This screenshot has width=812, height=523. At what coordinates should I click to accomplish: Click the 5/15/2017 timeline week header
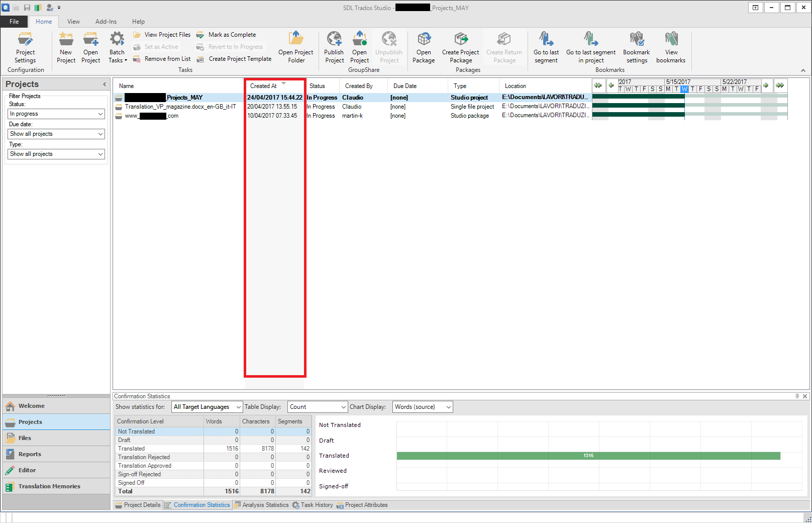[678, 82]
